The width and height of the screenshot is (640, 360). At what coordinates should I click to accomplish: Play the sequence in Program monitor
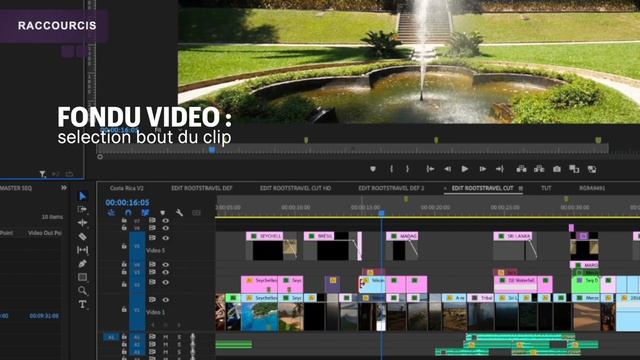(464, 169)
